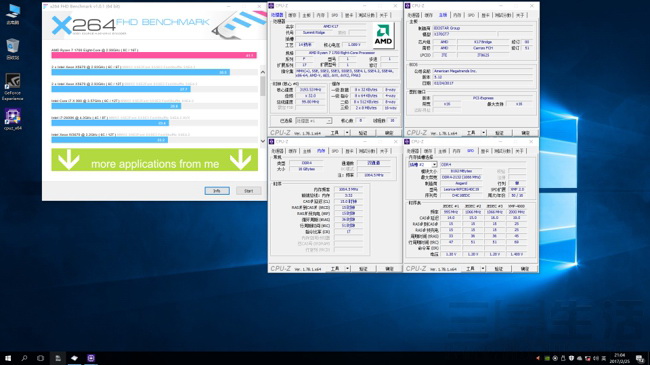The height and width of the screenshot is (365, 650).
Task: Click 'DDR4-2132' max bandwidth value in SPD window
Action: [461, 177]
